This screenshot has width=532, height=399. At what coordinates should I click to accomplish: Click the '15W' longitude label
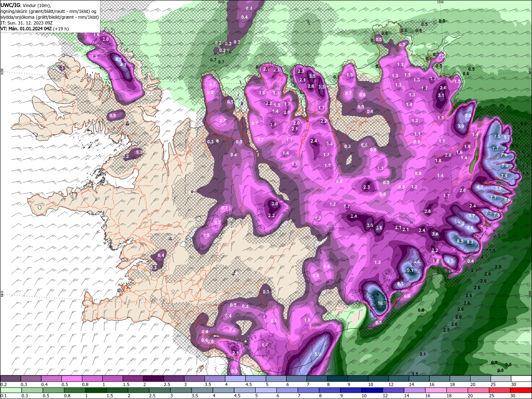[440, 2]
